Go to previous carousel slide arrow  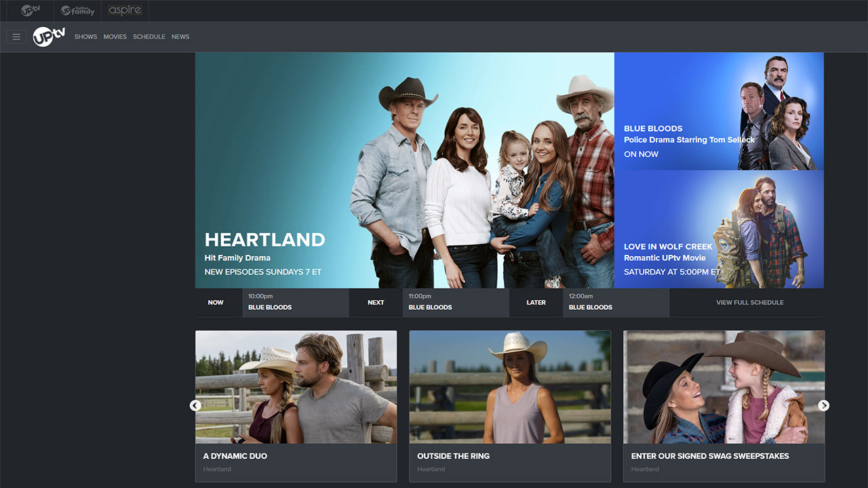tap(195, 405)
